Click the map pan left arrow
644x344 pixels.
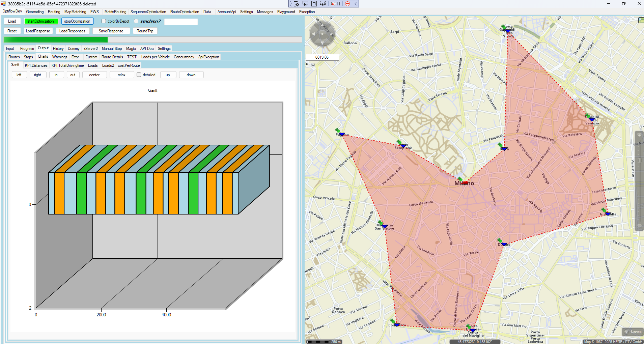coord(313,34)
